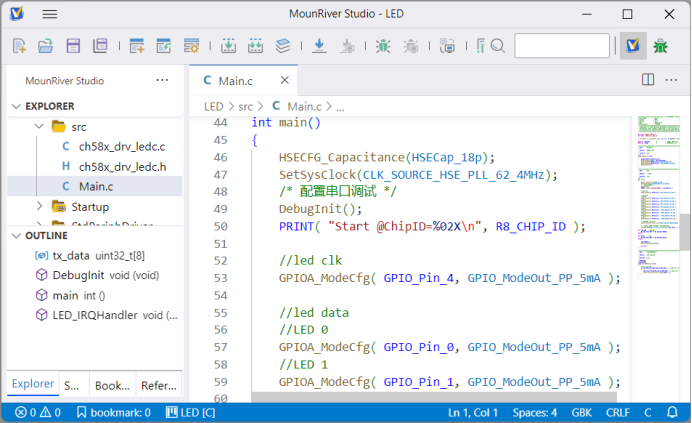
Task: Change file encoding GBK
Action: tap(581, 412)
